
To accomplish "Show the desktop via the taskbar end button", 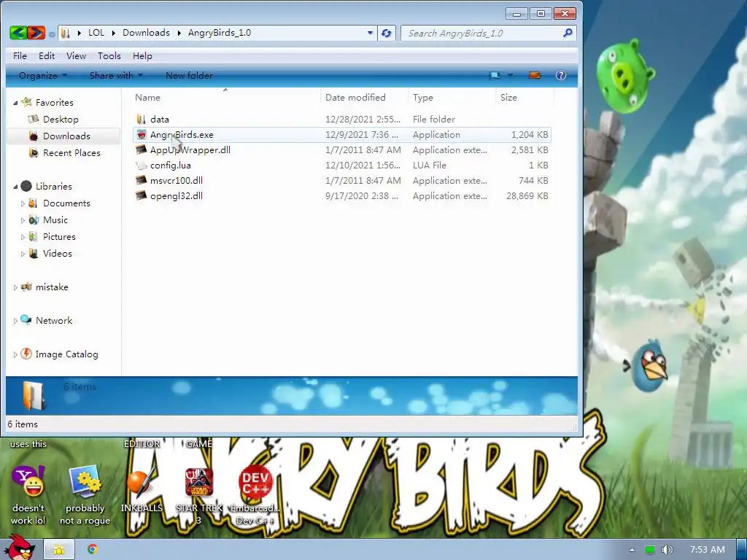I will [x=742, y=550].
